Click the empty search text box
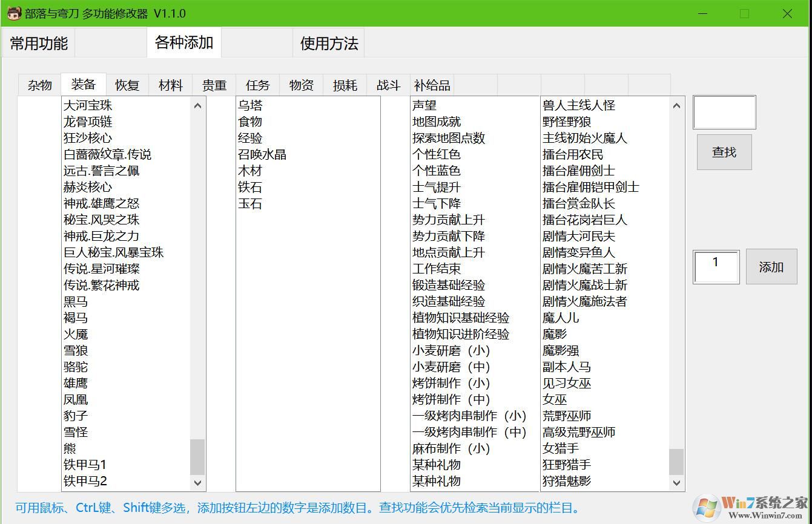Image resolution: width=812 pixels, height=524 pixels. coord(724,112)
